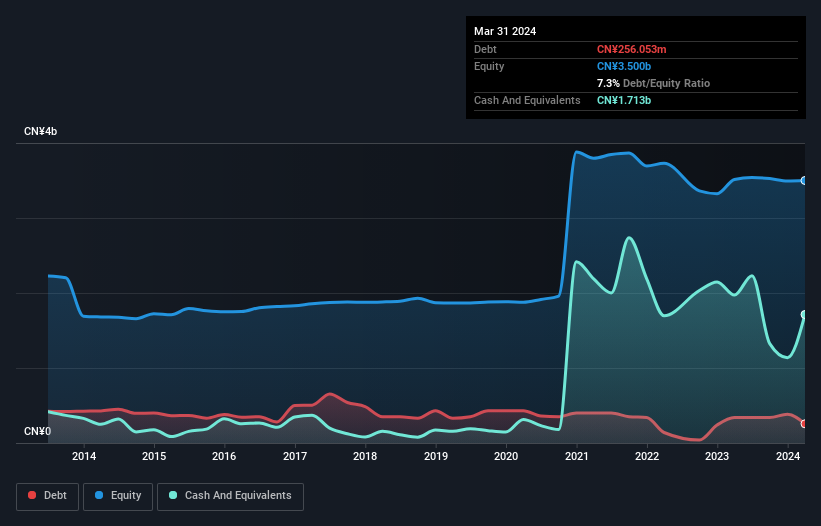Click the 2022 x-axis label
821x526 pixels.
647,456
